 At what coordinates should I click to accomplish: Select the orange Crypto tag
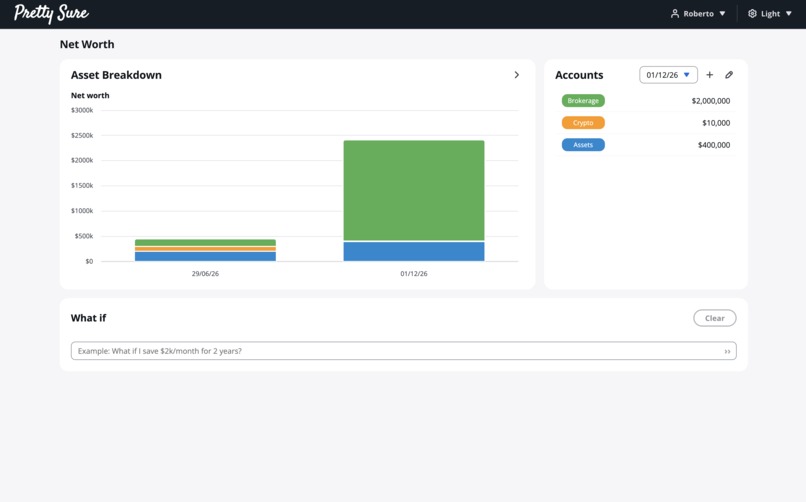[583, 123]
